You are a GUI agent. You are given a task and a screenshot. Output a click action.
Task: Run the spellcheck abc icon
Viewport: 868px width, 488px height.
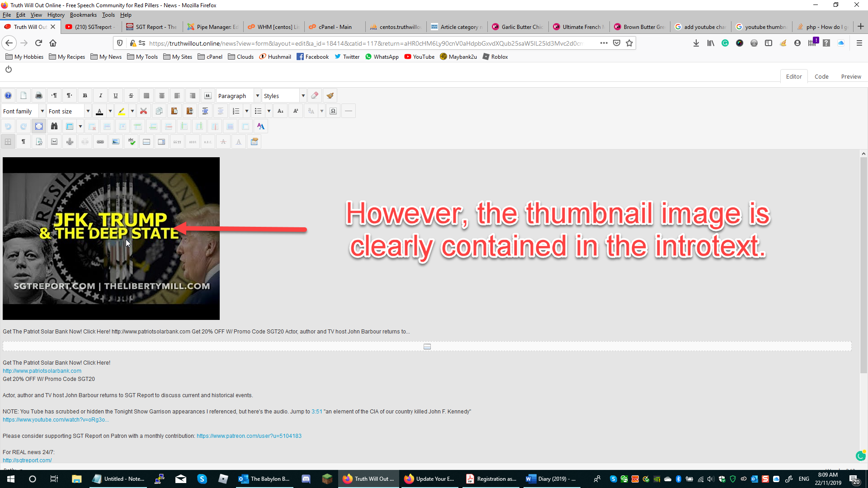click(131, 142)
